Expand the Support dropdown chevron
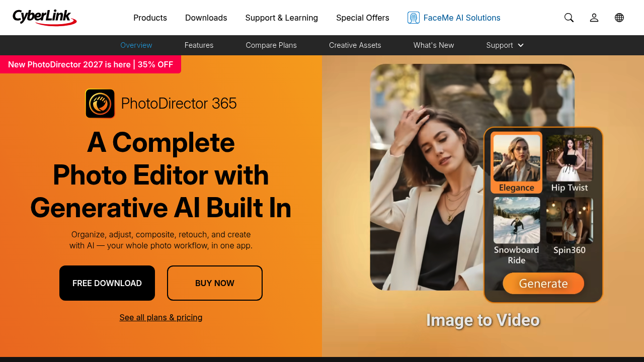Screen dimensions: 644x362 click(x=521, y=45)
